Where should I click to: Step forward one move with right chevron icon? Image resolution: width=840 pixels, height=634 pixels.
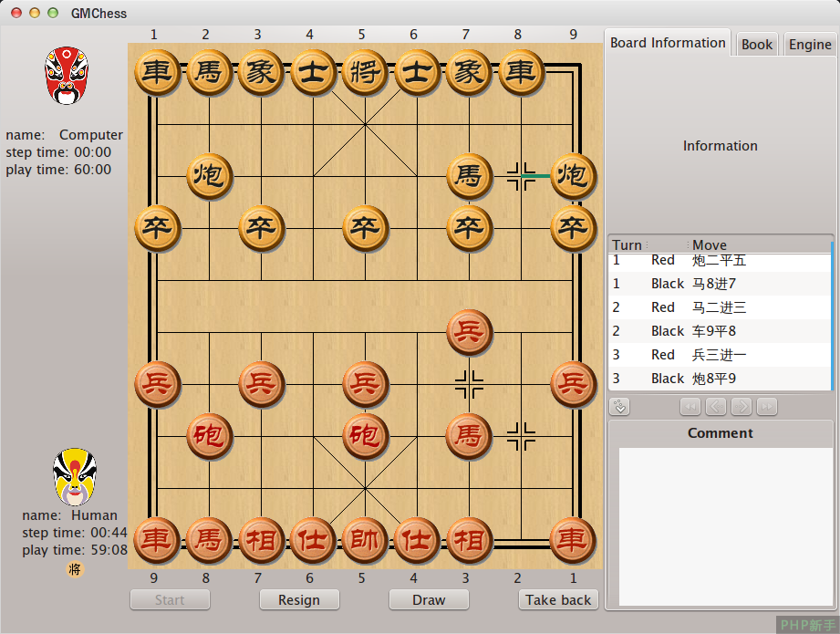[741, 406]
